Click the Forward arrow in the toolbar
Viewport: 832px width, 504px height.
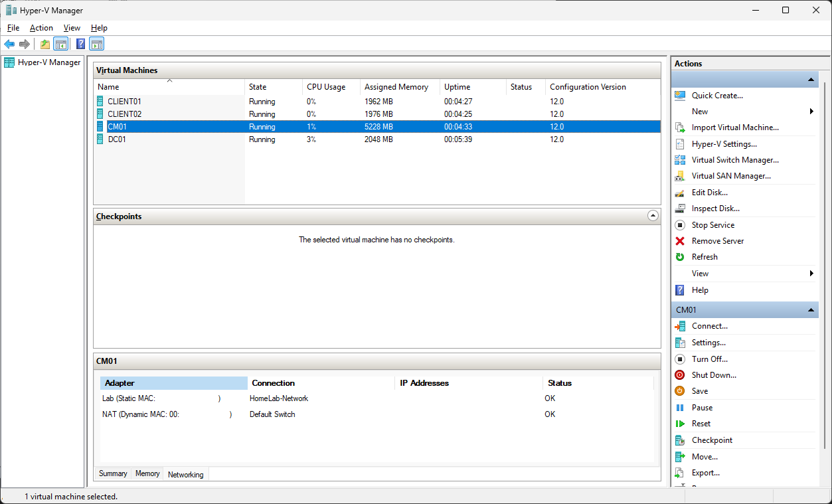25,44
